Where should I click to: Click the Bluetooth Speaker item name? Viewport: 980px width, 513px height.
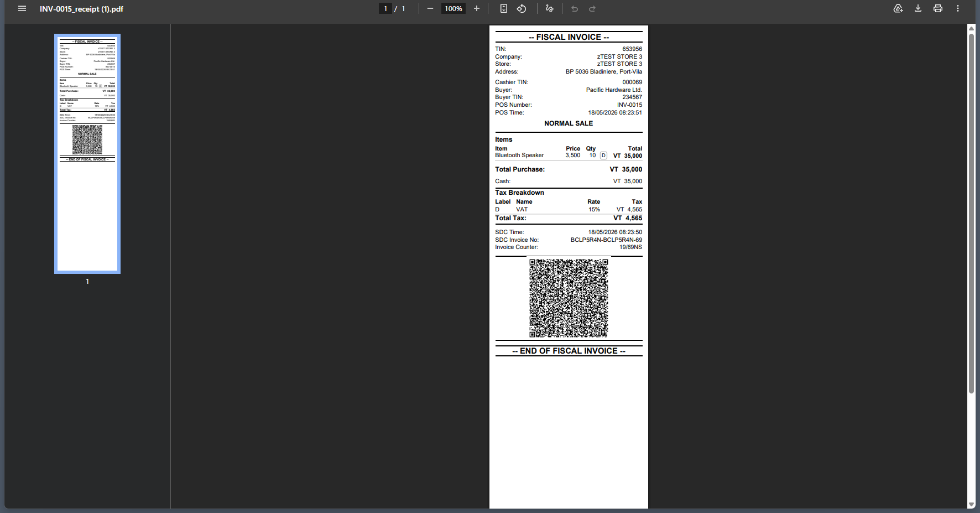[x=519, y=156]
